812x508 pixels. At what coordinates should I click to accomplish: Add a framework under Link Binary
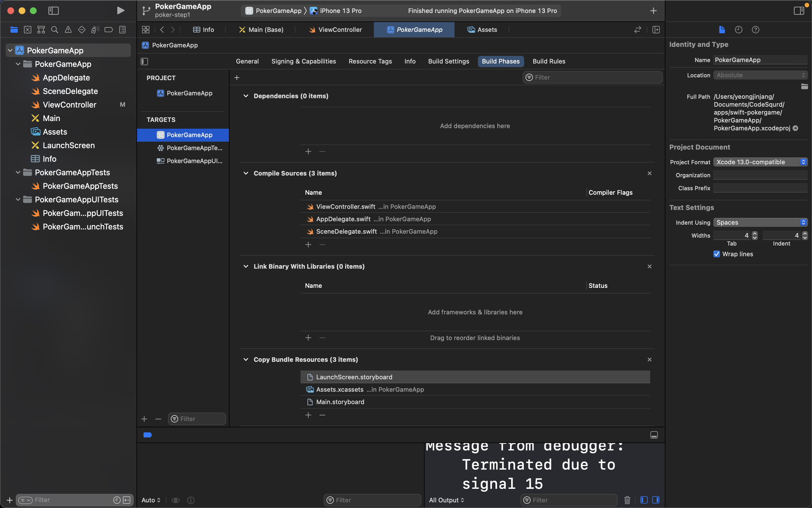pos(308,338)
